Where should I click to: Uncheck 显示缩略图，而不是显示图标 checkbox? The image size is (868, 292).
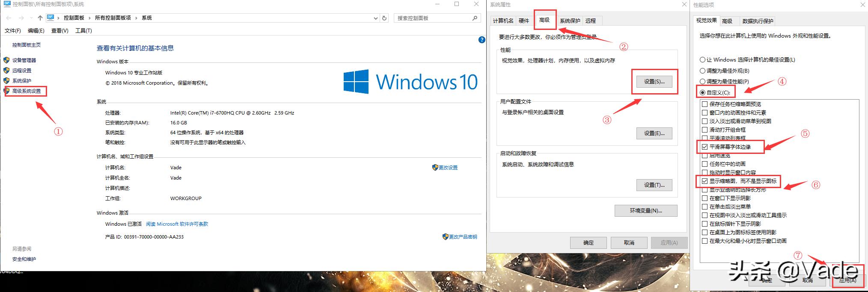coord(705,181)
